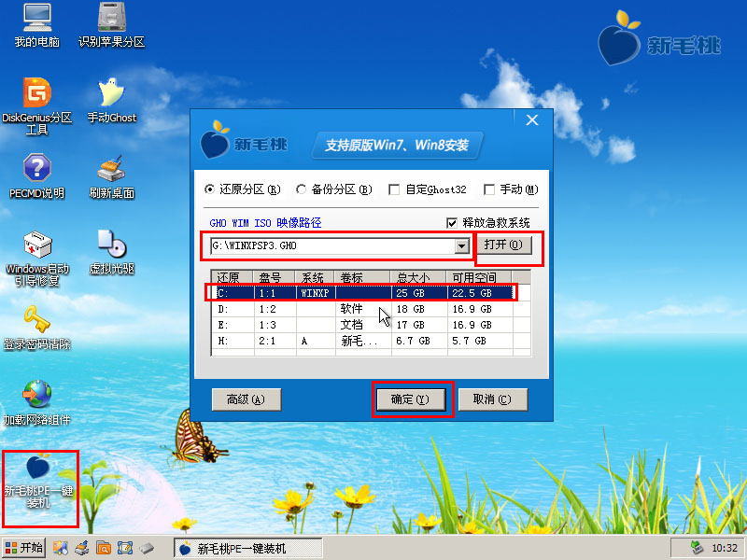Click 高级(A) advanced button
The height and width of the screenshot is (560, 747).
(x=247, y=399)
